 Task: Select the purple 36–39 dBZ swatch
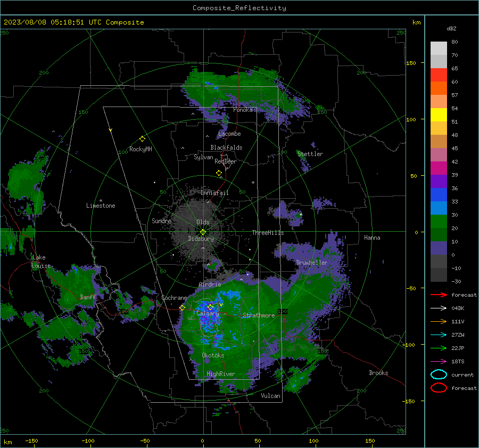pos(439,182)
